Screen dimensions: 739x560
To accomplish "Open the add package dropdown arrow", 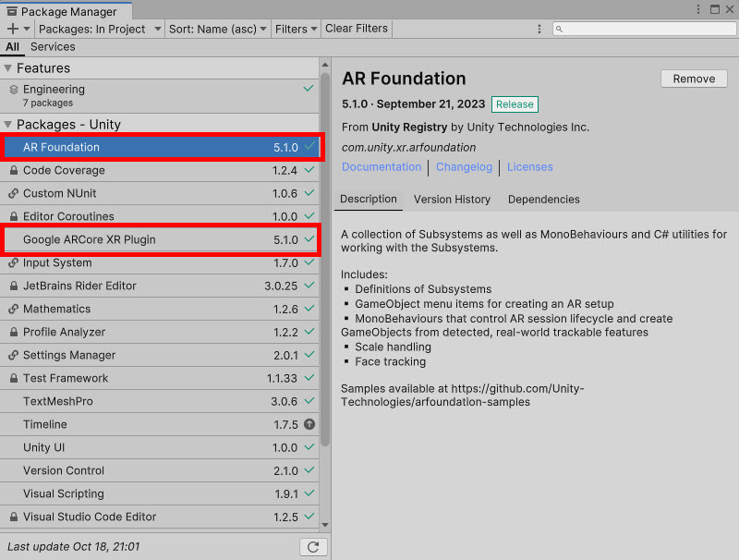I will point(27,29).
